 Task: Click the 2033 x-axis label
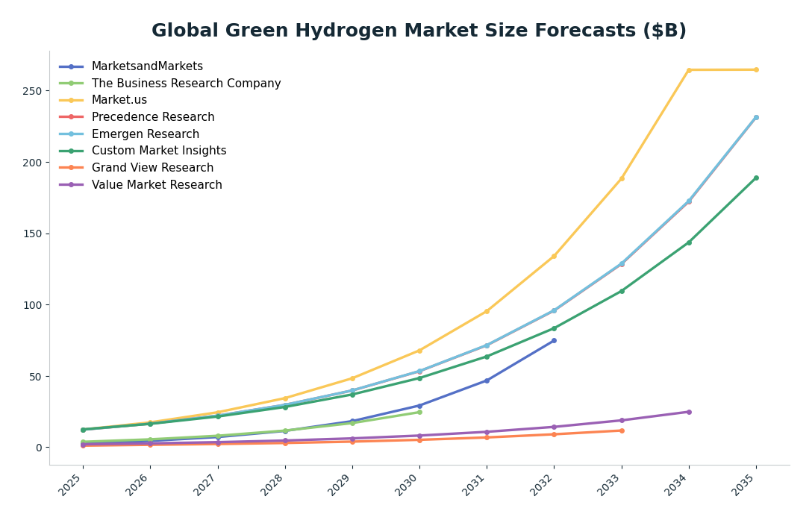click(610, 485)
